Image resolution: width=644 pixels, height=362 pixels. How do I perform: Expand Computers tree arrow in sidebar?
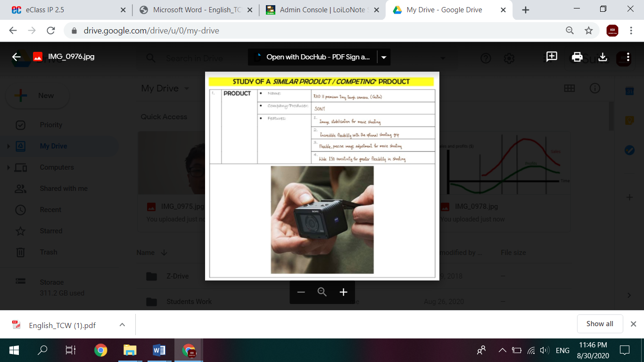coord(8,167)
